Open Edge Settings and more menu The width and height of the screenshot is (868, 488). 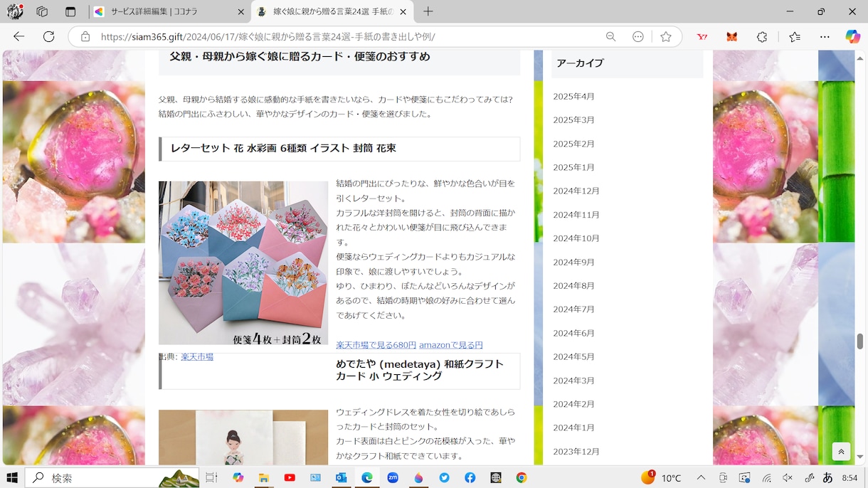click(825, 36)
